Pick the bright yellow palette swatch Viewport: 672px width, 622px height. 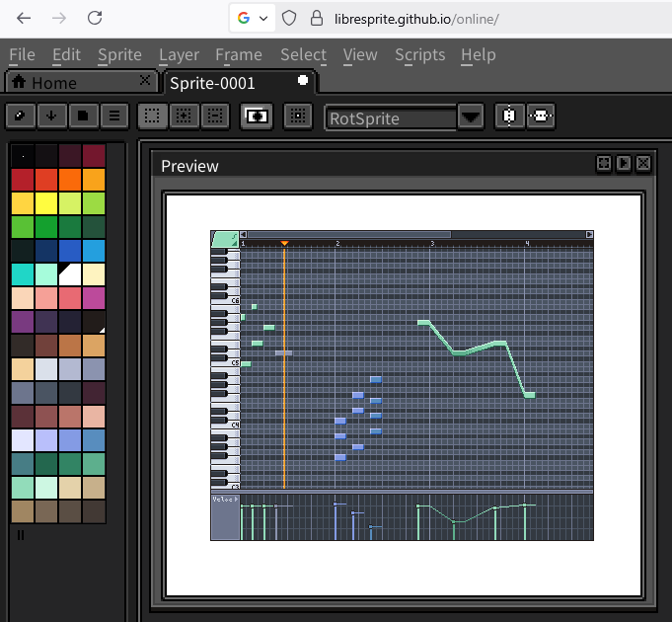(45, 203)
